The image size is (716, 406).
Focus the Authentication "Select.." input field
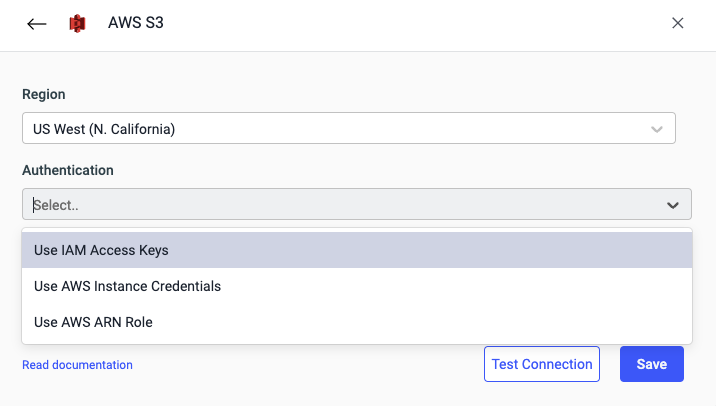click(340, 205)
